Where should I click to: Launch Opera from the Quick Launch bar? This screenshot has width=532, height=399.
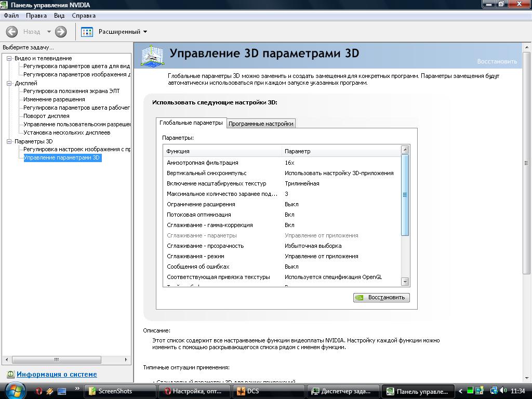pos(39,391)
